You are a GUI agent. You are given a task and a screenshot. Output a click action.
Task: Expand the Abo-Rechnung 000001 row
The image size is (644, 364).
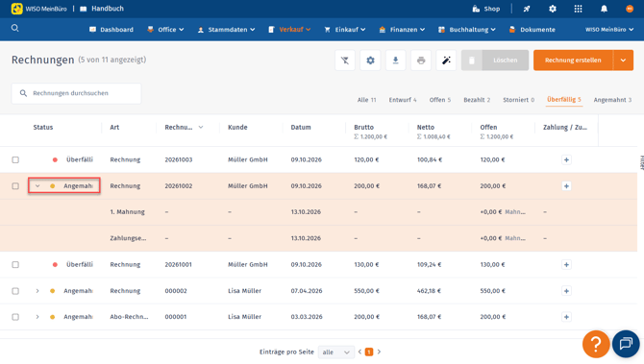point(37,317)
